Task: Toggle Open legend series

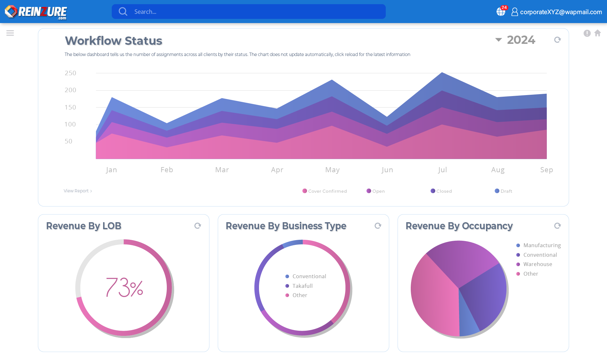Action: 376,191
